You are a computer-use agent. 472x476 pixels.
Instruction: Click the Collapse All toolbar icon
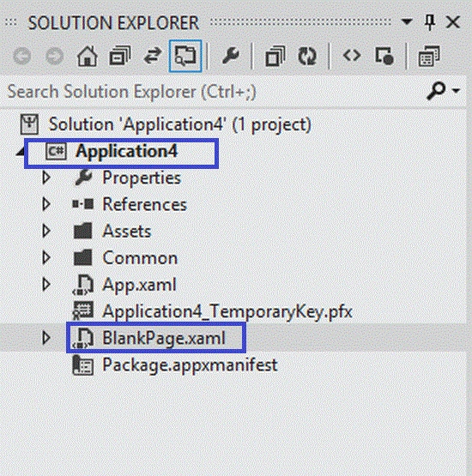click(x=275, y=56)
